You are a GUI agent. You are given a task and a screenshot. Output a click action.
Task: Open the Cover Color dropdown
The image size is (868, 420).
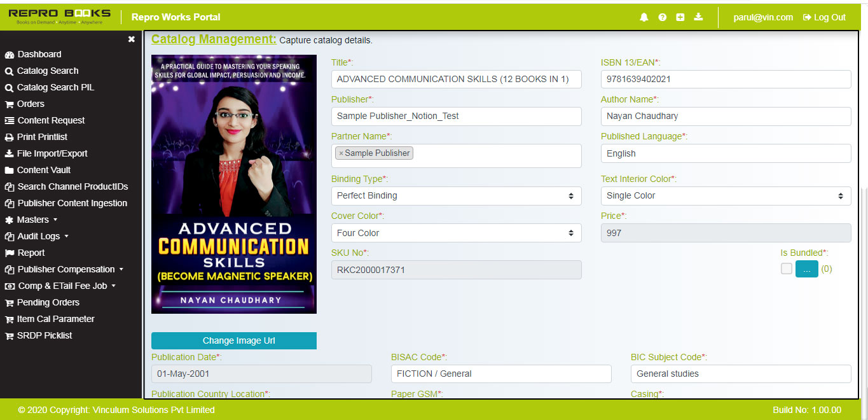tap(456, 233)
